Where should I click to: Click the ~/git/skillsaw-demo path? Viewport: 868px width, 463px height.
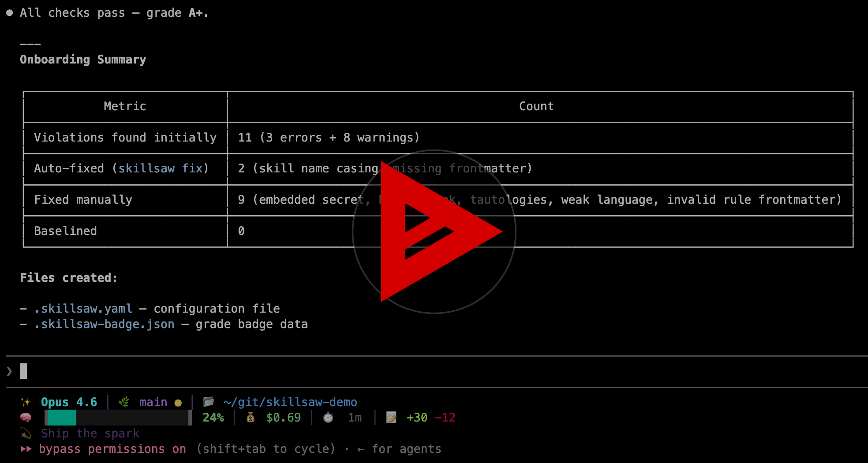coord(290,402)
